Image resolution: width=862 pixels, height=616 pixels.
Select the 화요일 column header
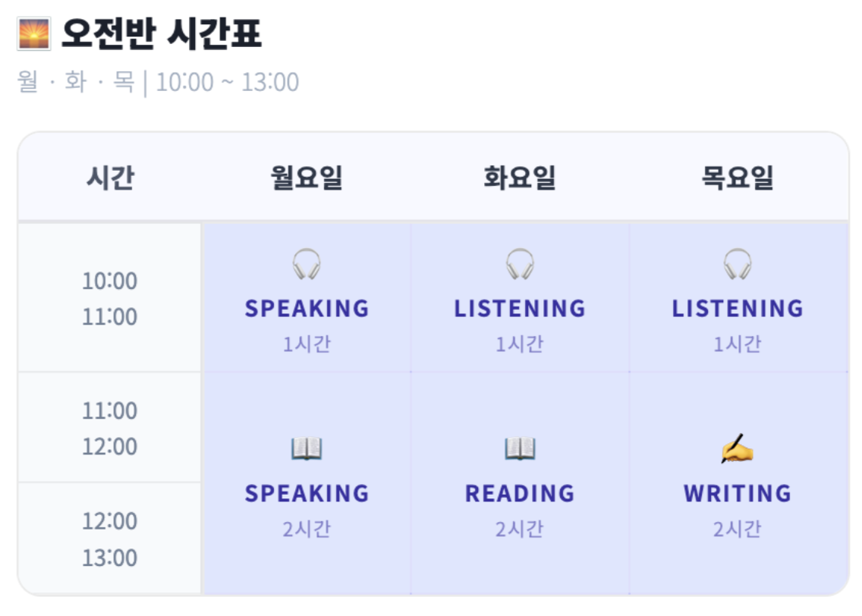pyautogui.click(x=520, y=178)
